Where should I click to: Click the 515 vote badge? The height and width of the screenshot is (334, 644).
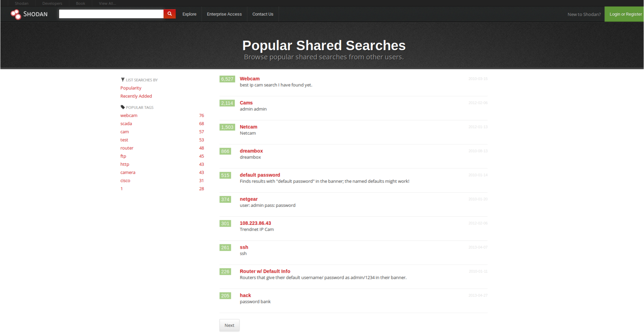tap(225, 175)
